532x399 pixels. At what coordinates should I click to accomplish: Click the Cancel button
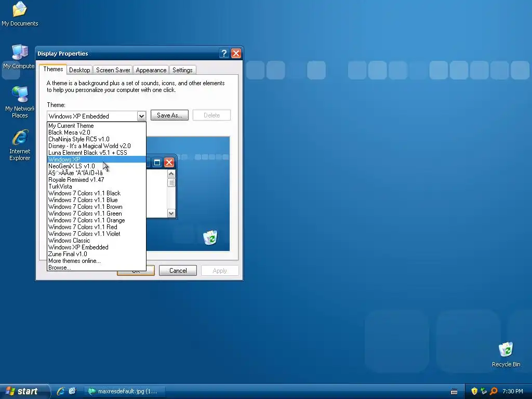pyautogui.click(x=178, y=270)
